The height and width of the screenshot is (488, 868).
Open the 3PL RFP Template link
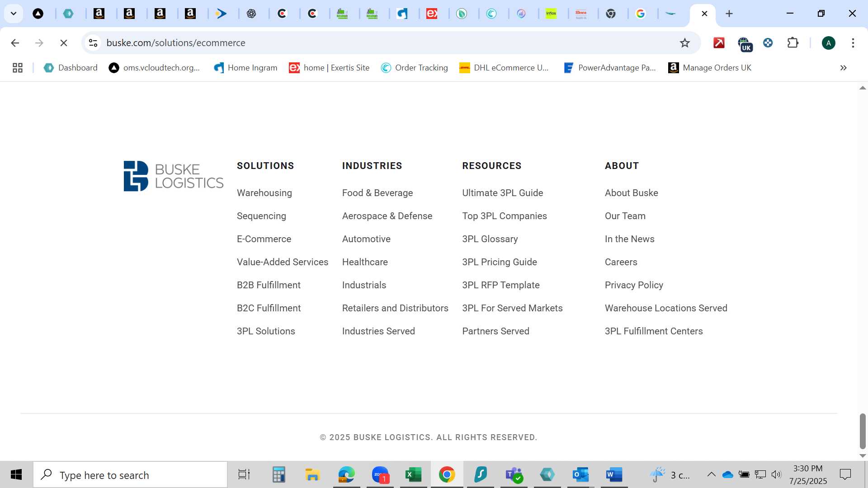[x=501, y=285]
